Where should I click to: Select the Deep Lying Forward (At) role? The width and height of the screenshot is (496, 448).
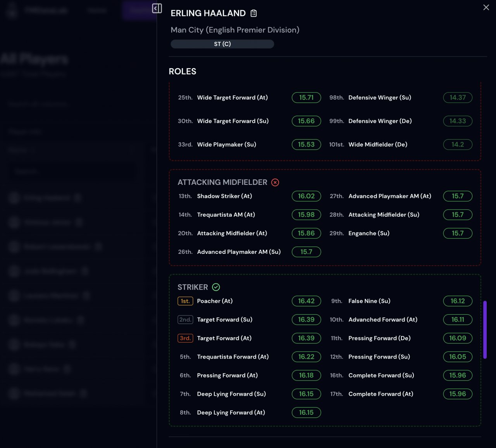point(231,413)
